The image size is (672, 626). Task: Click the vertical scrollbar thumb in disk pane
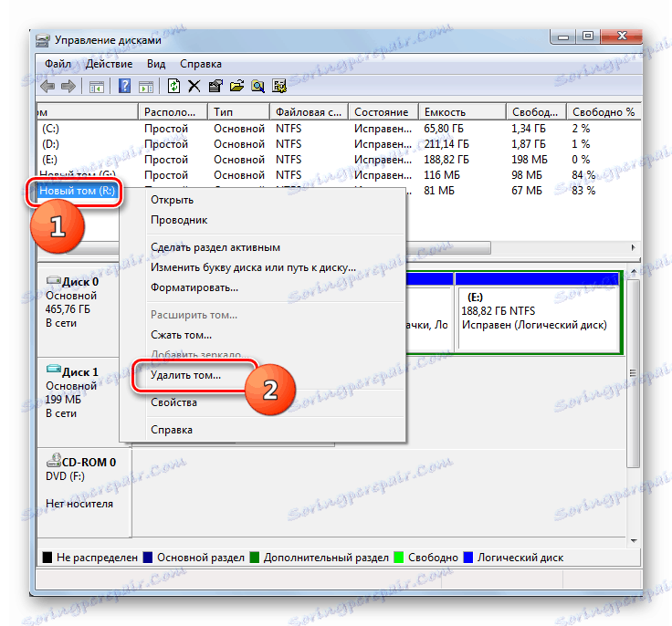pyautogui.click(x=634, y=373)
